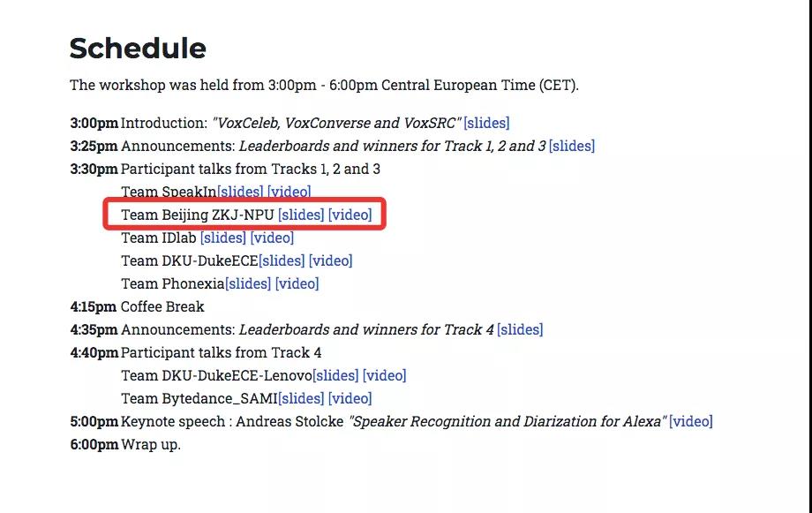The width and height of the screenshot is (812, 513).
Task: Open Team DKU-DukeECE-Lenovo slides
Action: (335, 375)
